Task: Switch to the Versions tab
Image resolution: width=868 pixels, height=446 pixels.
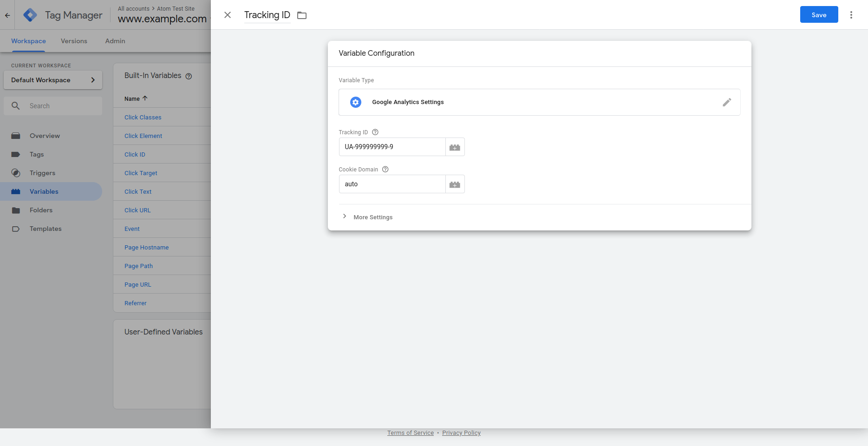Action: (74, 41)
